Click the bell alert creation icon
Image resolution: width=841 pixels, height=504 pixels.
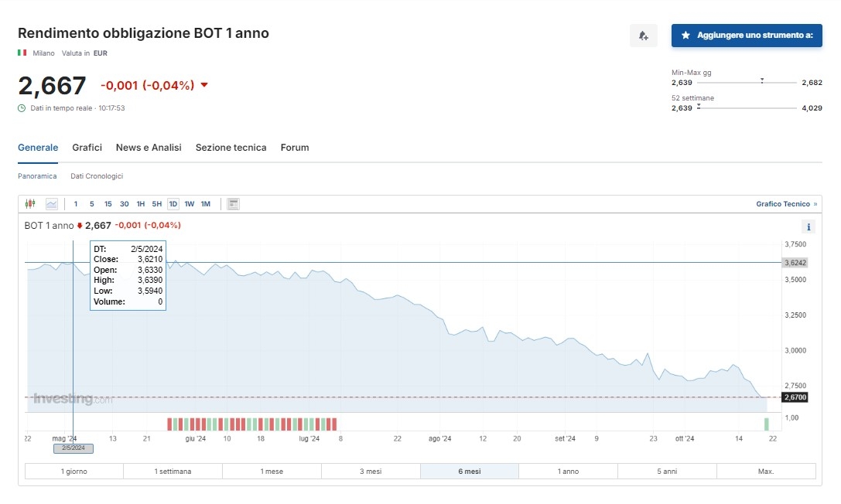point(643,36)
